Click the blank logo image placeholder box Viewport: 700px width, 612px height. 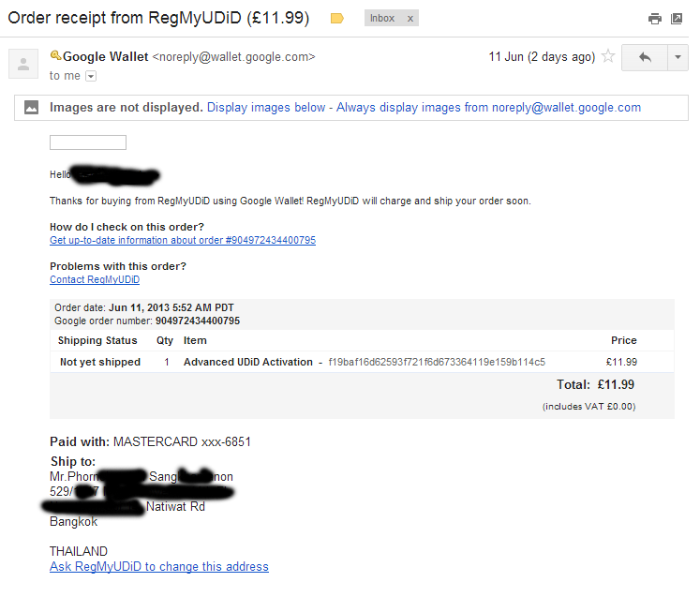point(88,142)
